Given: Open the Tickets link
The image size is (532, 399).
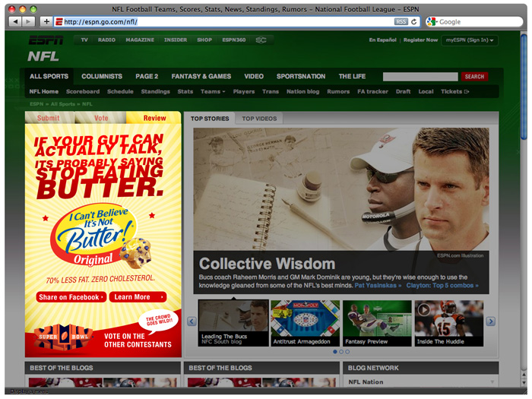Looking at the screenshot, I should 454,92.
